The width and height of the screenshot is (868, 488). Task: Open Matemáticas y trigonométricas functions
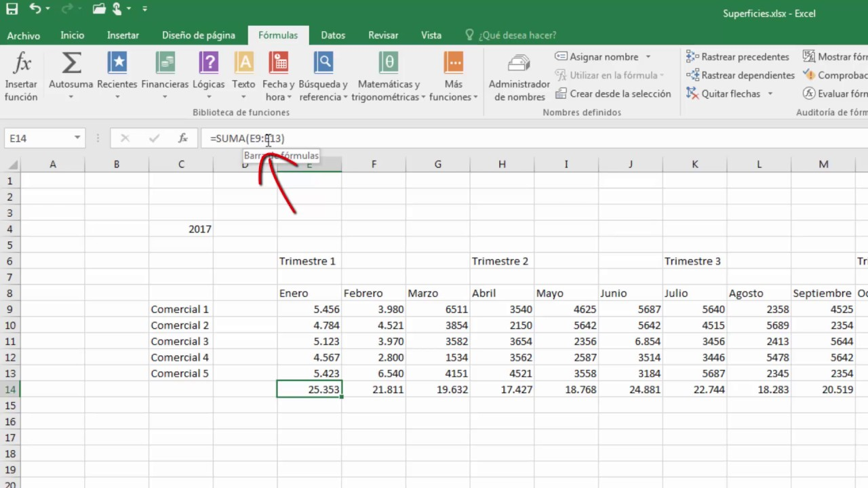(x=389, y=77)
